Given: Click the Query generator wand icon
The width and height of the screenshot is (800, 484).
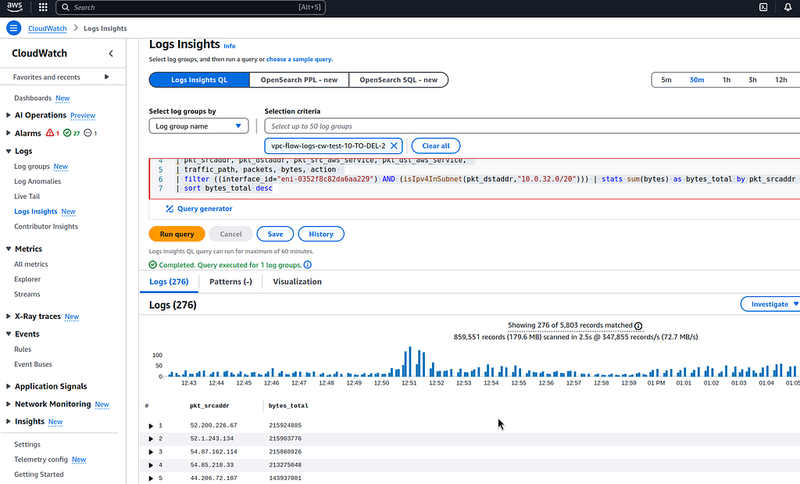Looking at the screenshot, I should pos(169,209).
